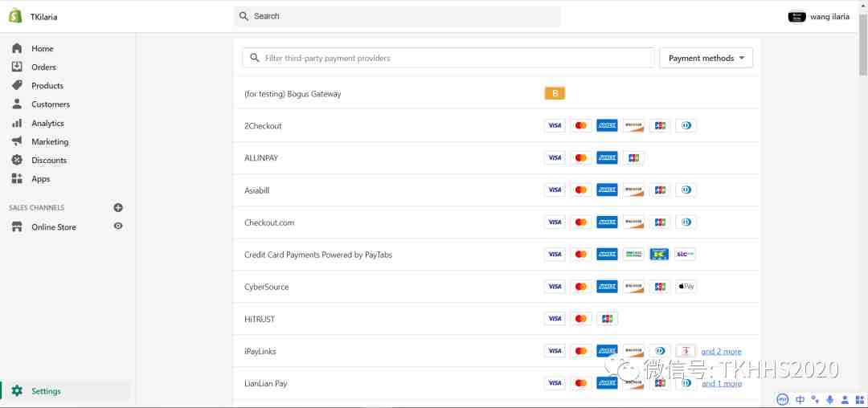Click the Bogus Gateway B badge
This screenshot has width=868, height=408.
(555, 93)
